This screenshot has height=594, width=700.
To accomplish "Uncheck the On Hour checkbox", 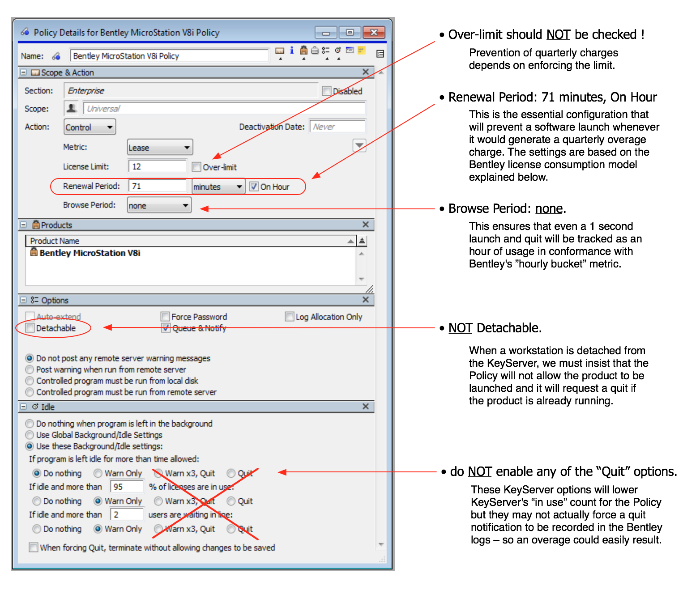I will pos(254,187).
